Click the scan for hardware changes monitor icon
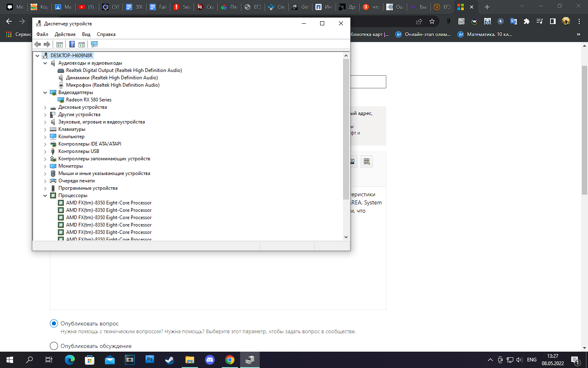 [x=94, y=44]
